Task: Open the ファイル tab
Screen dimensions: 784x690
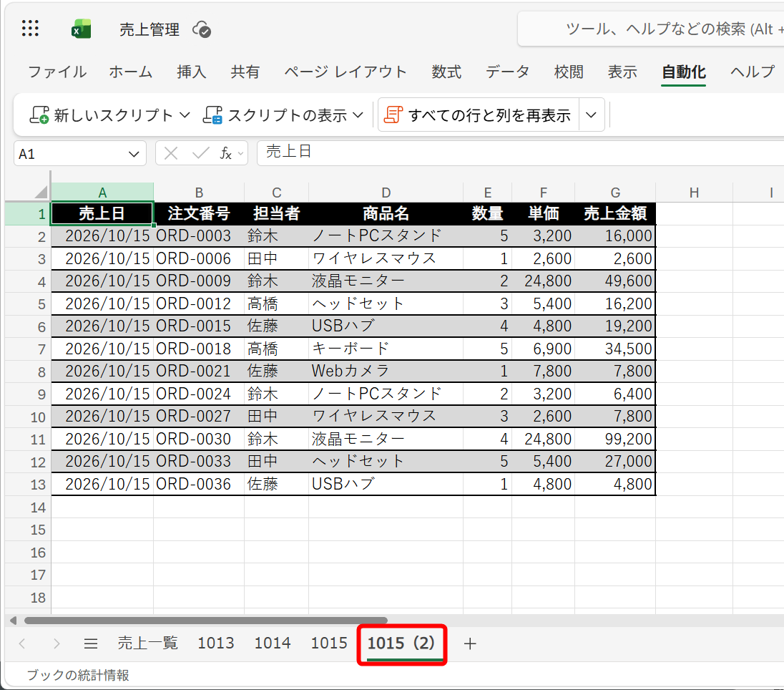Action: point(57,72)
